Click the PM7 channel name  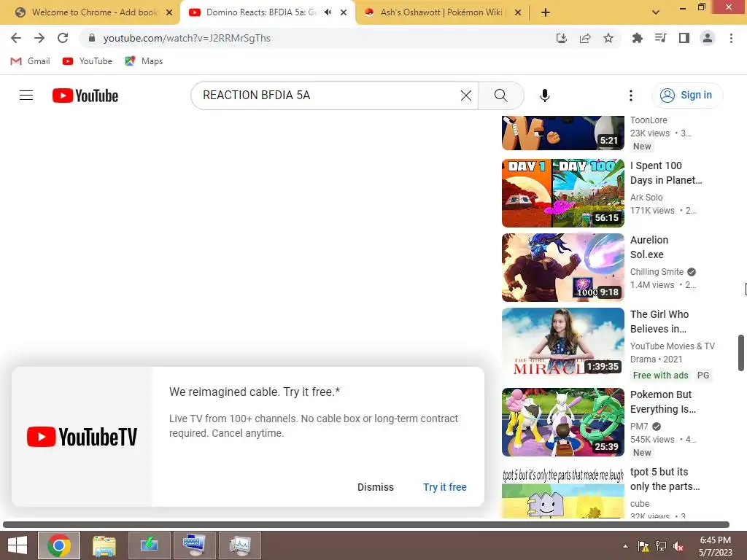pos(639,426)
